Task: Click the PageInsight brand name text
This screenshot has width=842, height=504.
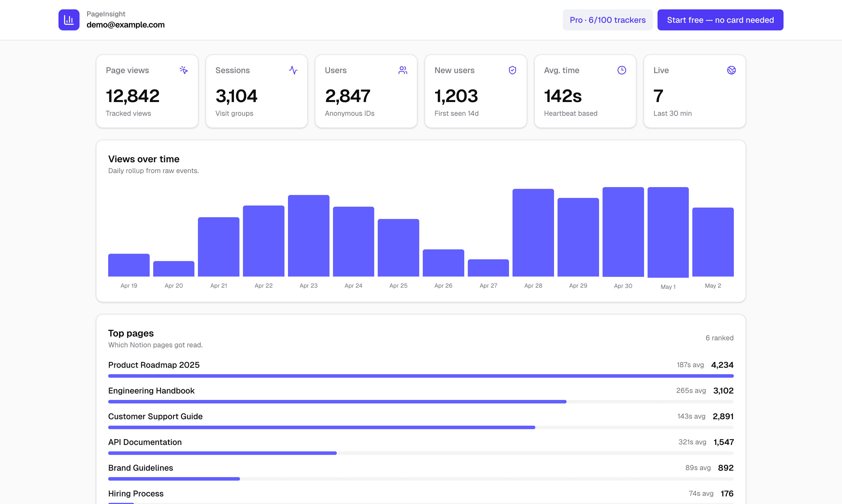Action: [x=106, y=14]
